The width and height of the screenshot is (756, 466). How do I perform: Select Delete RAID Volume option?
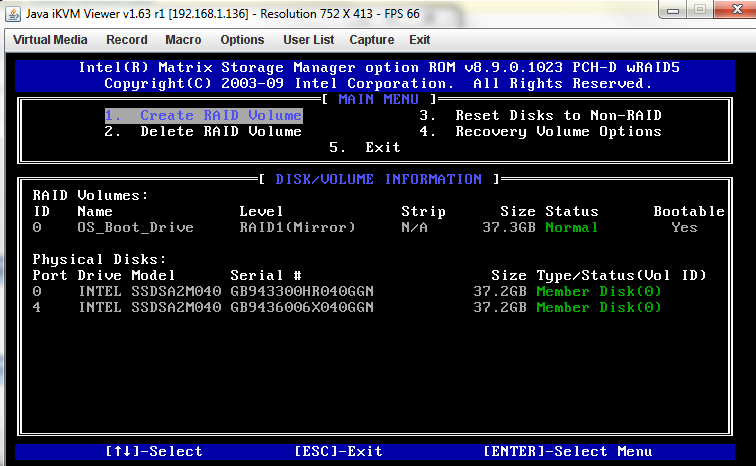203,132
